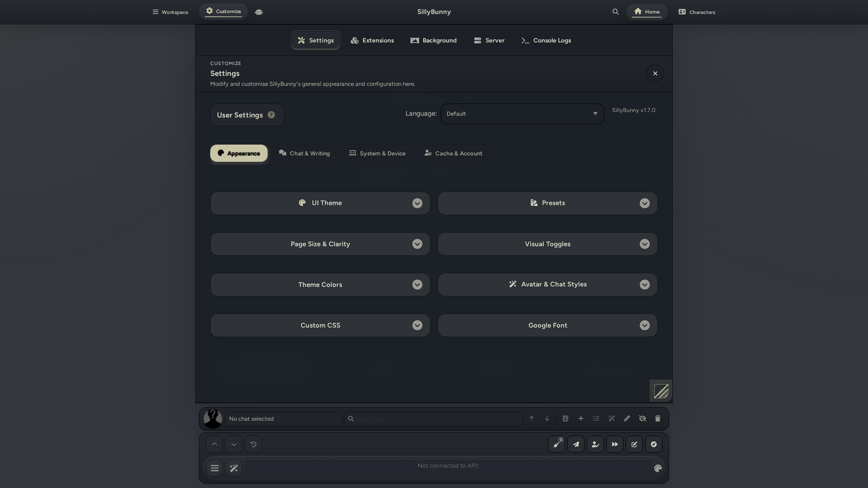Switch to the Cache & Account sub-tab
Viewport: 868px width, 488px height.
(453, 153)
